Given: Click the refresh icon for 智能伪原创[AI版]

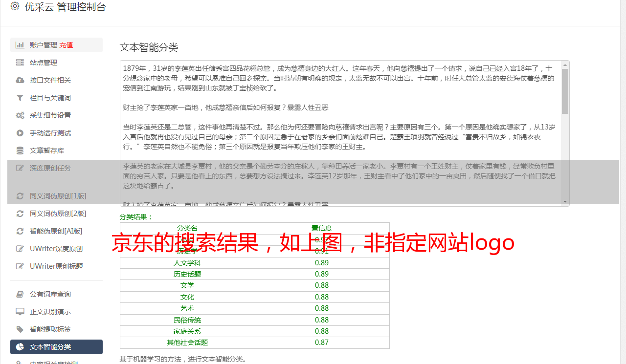Looking at the screenshot, I should point(20,231).
